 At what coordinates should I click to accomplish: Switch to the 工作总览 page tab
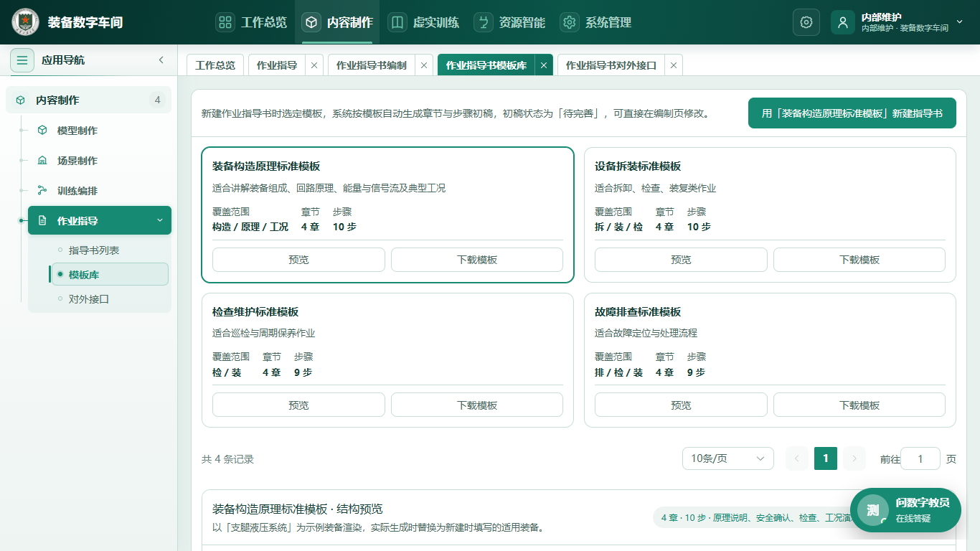click(x=215, y=65)
